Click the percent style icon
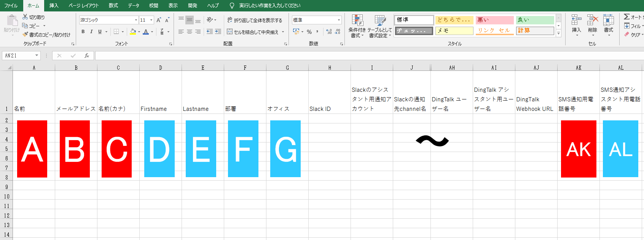 (x=309, y=32)
